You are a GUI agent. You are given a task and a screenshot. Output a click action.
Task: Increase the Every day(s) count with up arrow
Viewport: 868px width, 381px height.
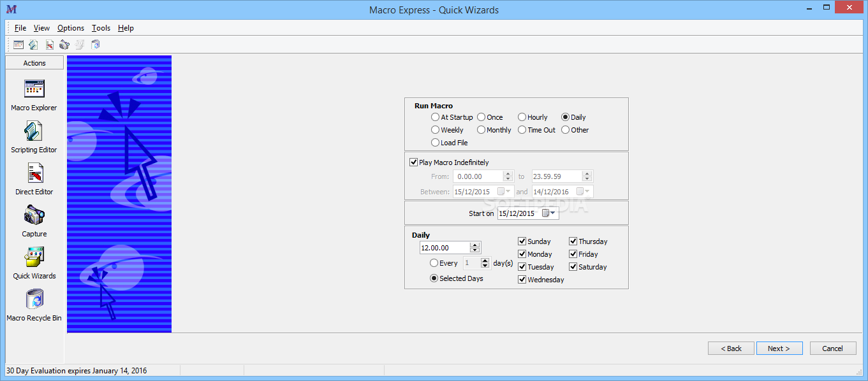click(x=485, y=261)
